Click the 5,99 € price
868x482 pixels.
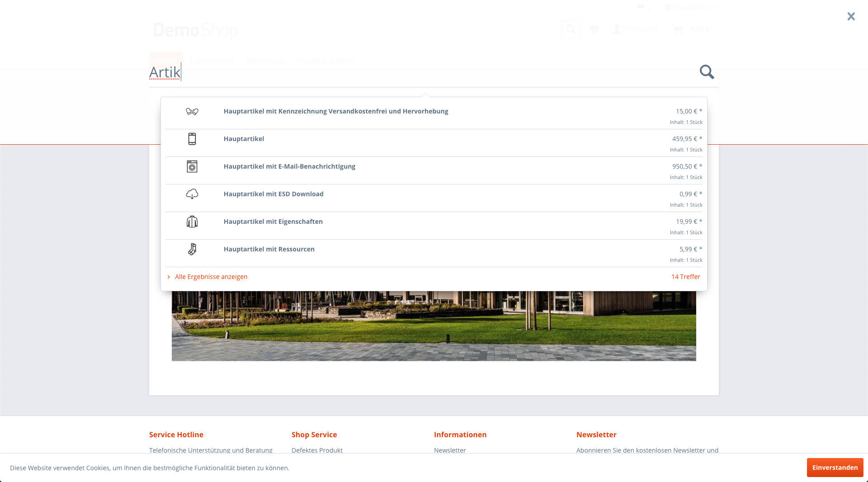pos(691,249)
